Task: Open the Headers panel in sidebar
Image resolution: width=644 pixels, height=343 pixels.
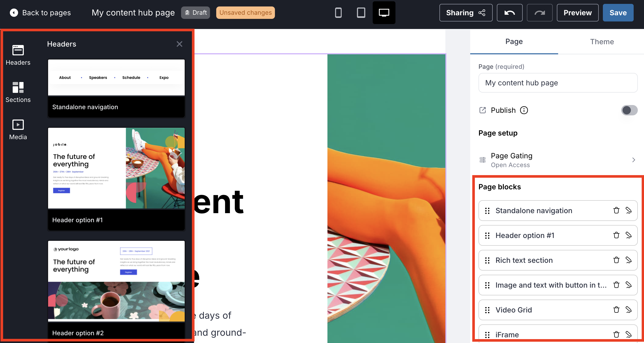Action: (x=18, y=55)
